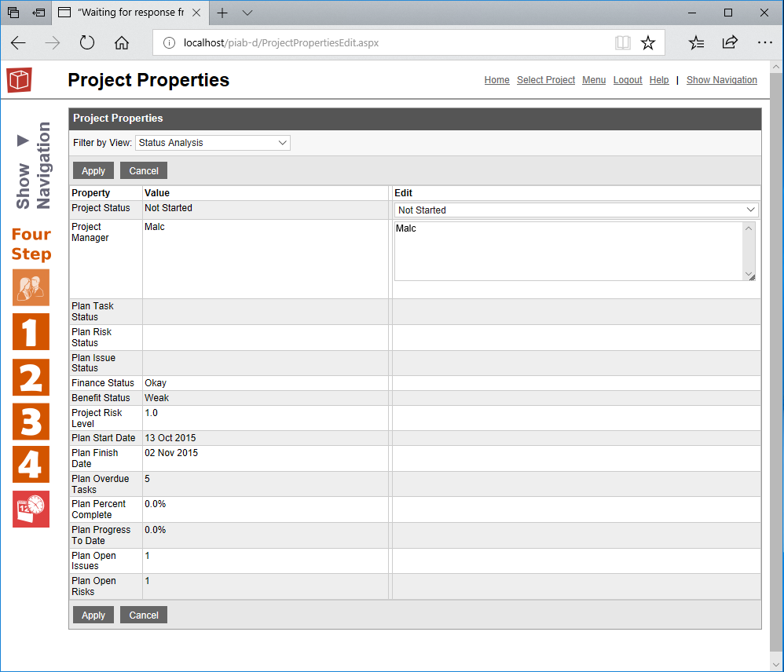Reload the page with the refresh icon
The height and width of the screenshot is (672, 784).
pyautogui.click(x=86, y=42)
